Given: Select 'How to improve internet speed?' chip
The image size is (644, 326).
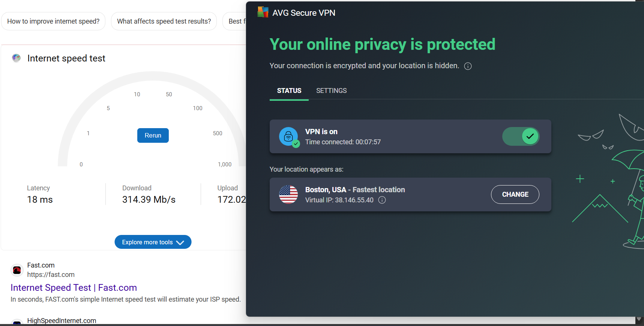Looking at the screenshot, I should [x=53, y=21].
